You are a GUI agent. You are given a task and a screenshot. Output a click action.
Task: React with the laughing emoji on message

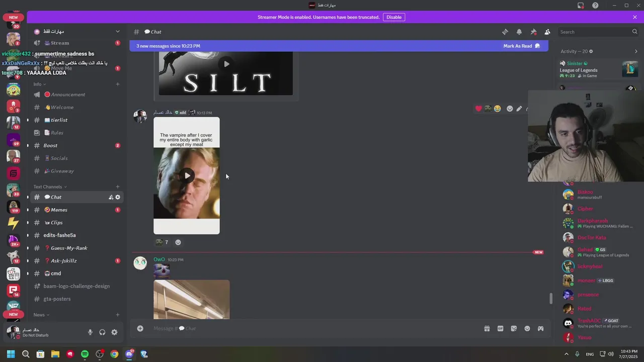pos(498,109)
